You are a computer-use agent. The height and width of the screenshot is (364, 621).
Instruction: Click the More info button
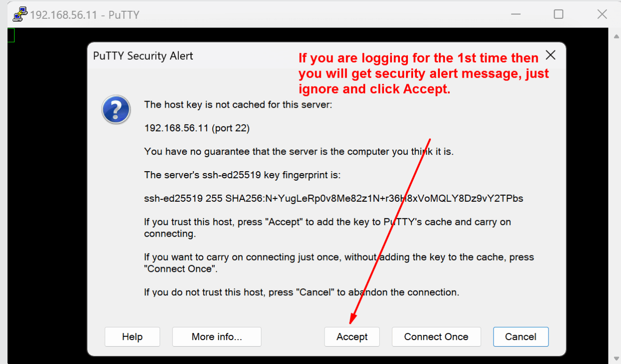tap(216, 337)
